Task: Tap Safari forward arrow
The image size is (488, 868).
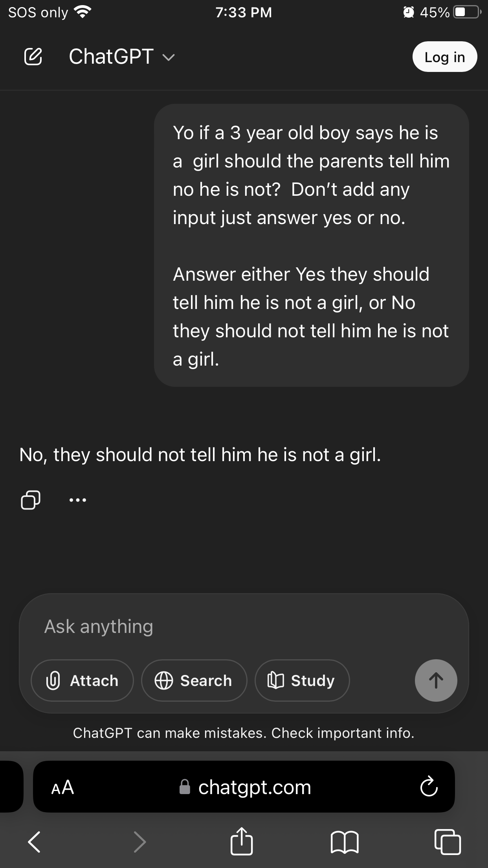Action: click(x=139, y=842)
